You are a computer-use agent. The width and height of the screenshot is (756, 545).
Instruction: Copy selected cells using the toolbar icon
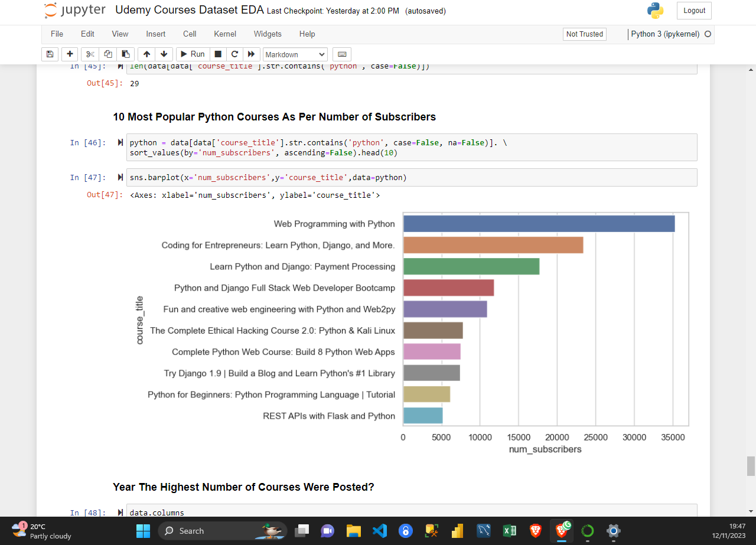(x=108, y=54)
